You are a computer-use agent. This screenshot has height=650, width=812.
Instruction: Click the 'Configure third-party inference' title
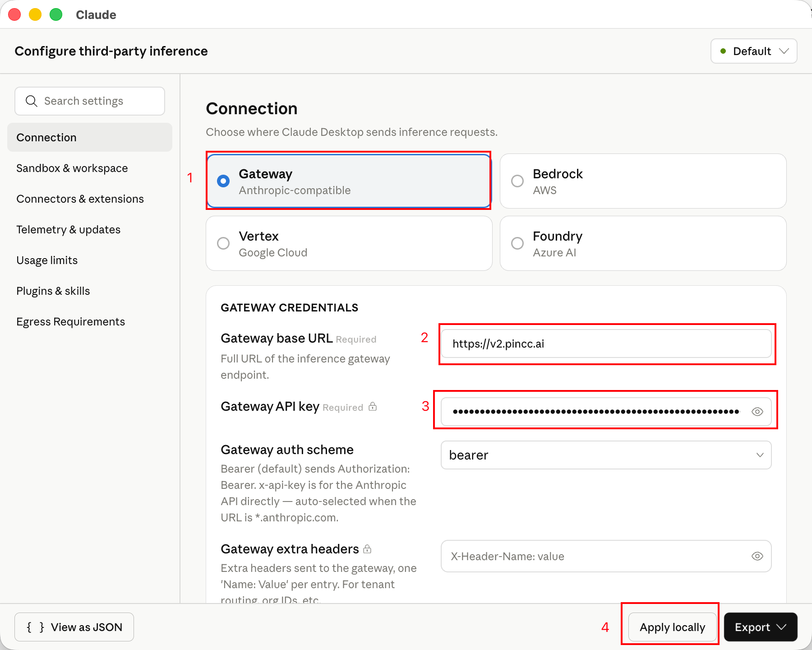coord(111,51)
